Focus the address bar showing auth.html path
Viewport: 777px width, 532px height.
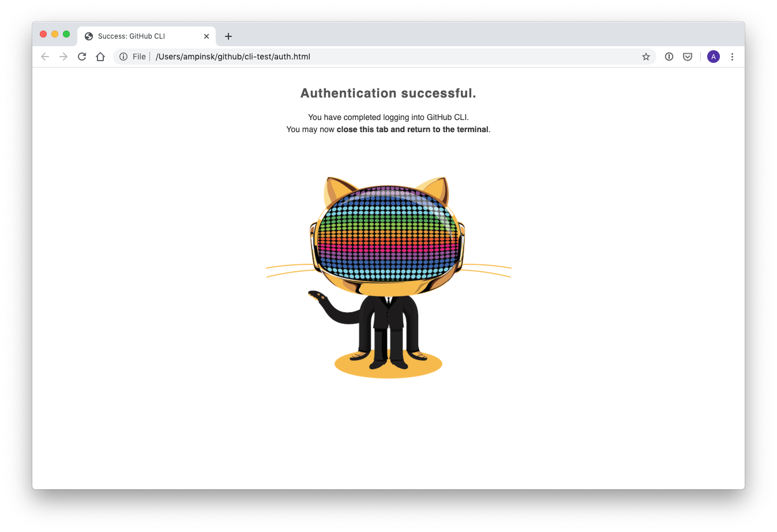(x=385, y=57)
